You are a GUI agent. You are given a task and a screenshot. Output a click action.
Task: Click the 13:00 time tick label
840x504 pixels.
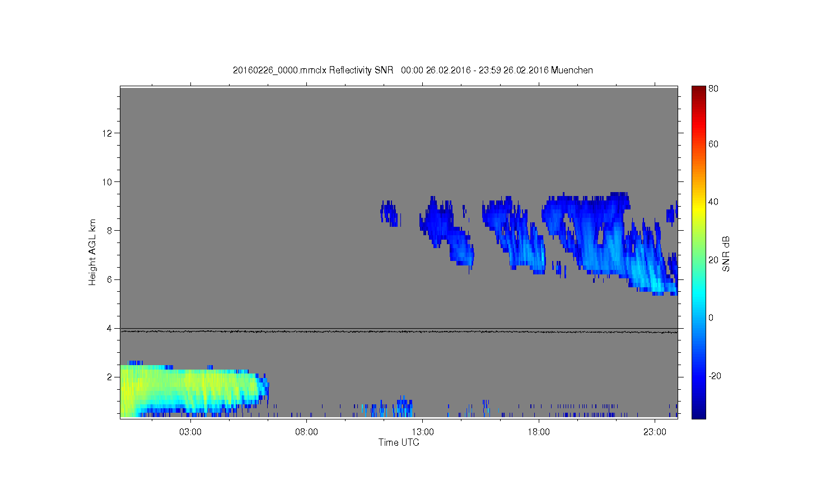423,432
